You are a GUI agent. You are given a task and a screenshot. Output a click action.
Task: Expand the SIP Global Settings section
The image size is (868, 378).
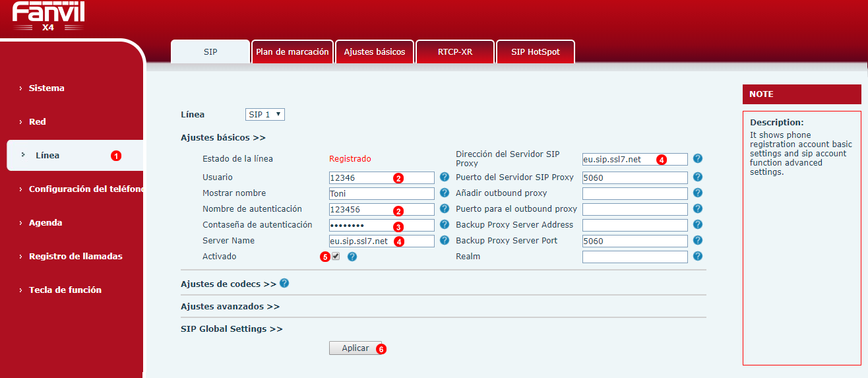232,329
